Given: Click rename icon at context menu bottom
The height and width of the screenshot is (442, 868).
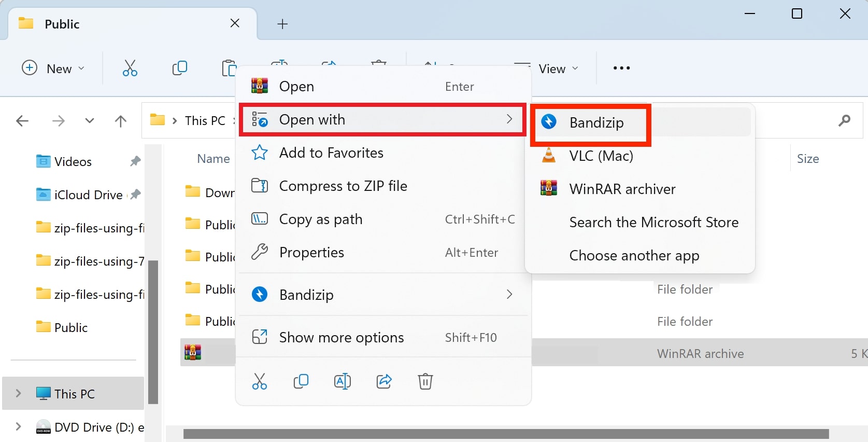Looking at the screenshot, I should [x=343, y=381].
